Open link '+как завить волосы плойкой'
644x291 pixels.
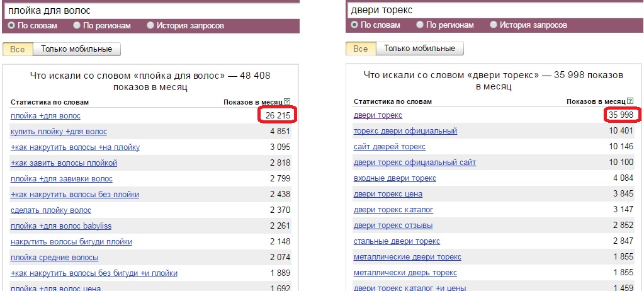[64, 163]
